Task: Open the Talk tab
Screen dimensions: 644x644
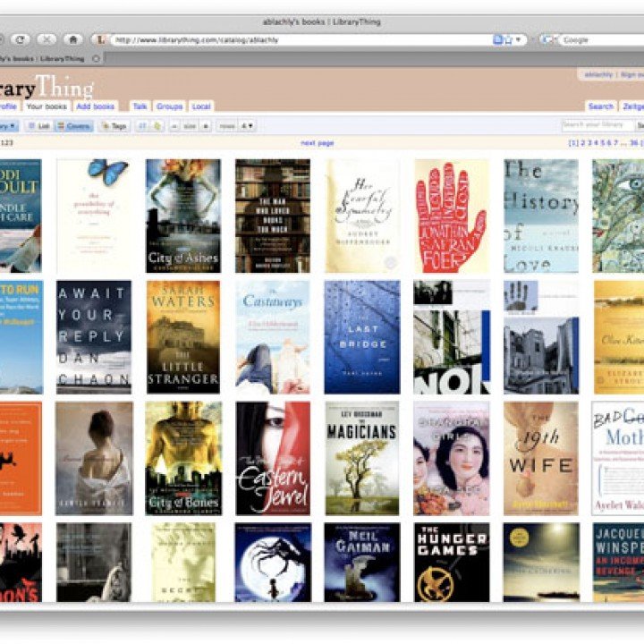Action: click(x=140, y=106)
